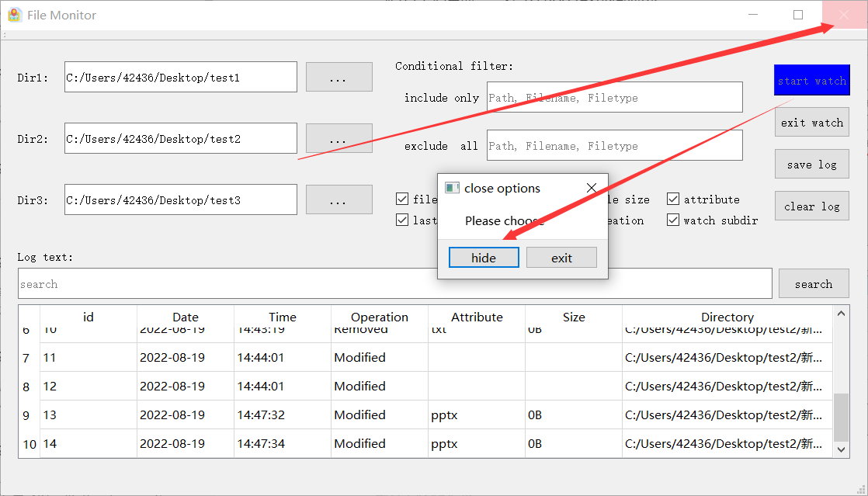868x496 pixels.
Task: Minimize the File Monitor window
Action: pyautogui.click(x=753, y=15)
